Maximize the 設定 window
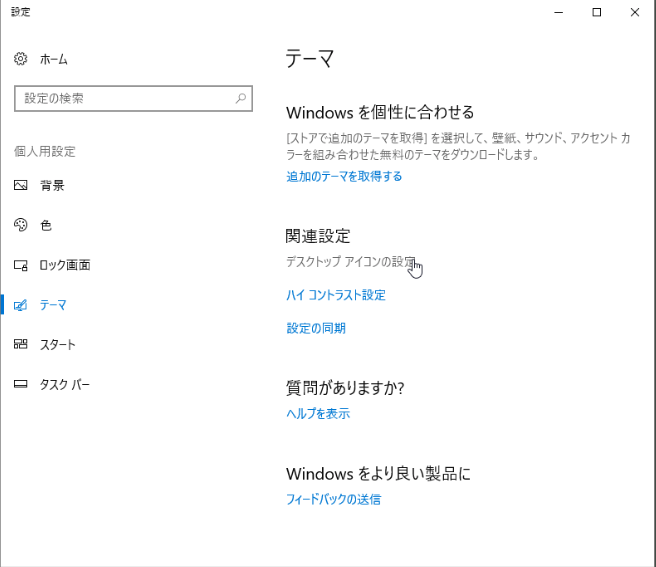656x567 pixels. [x=597, y=12]
